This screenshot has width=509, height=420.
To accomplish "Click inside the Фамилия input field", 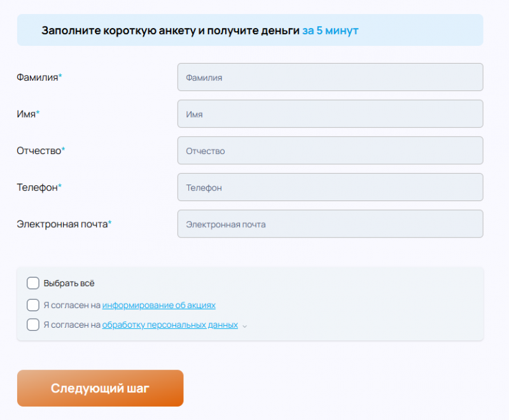I will click(330, 77).
